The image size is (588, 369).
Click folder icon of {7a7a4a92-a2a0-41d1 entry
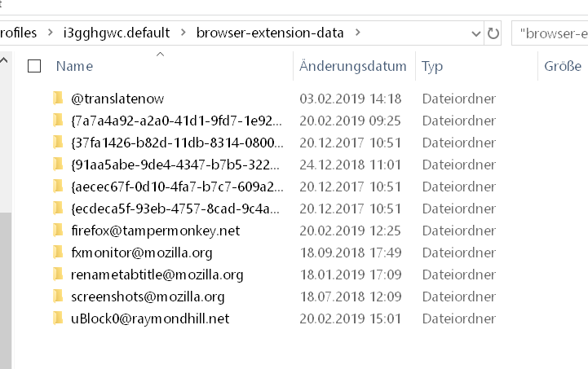(58, 121)
